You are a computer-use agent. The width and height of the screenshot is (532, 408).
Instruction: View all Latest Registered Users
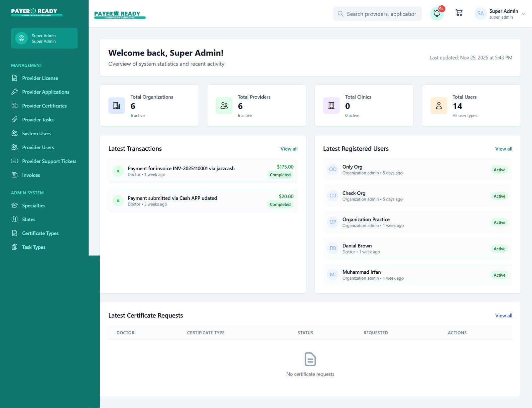tap(503, 149)
